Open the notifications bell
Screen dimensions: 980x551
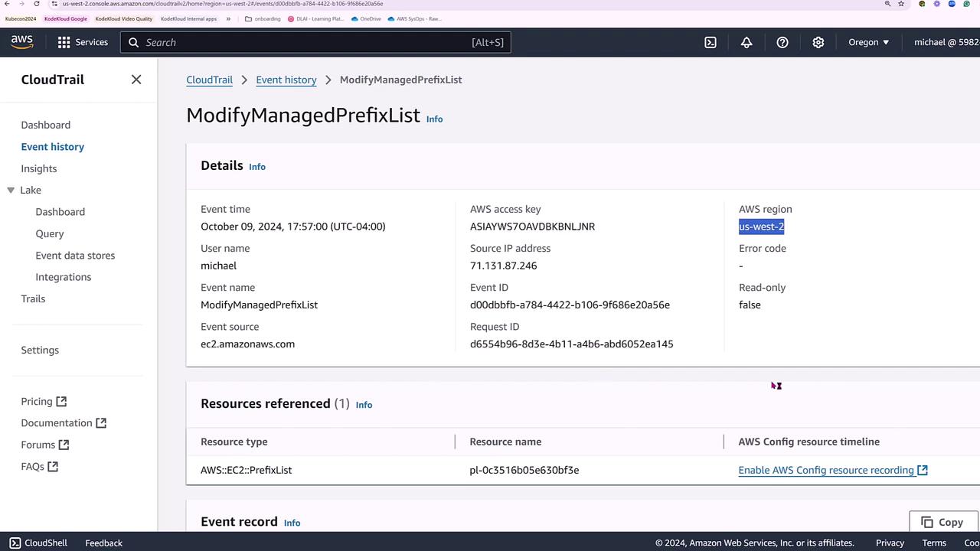746,42
